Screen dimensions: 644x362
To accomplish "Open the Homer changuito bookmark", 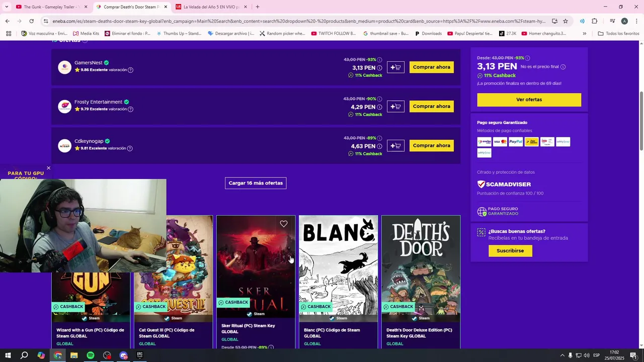I will tap(544, 34).
